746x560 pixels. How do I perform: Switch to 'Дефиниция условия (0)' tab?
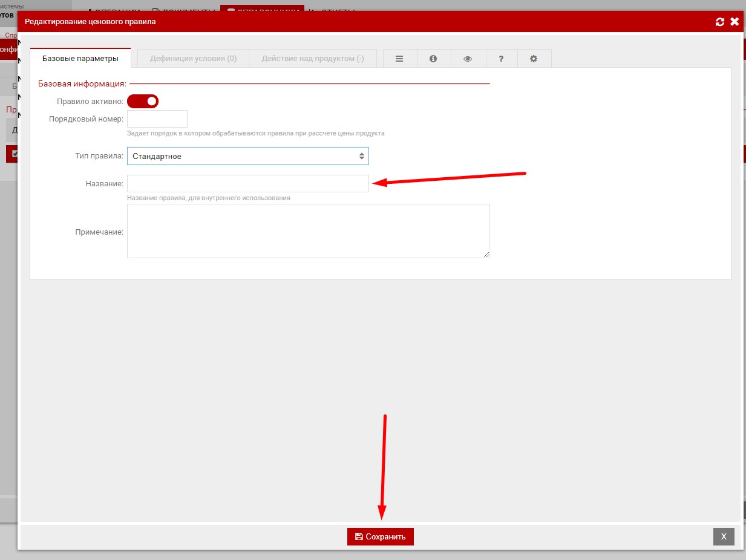pos(193,59)
